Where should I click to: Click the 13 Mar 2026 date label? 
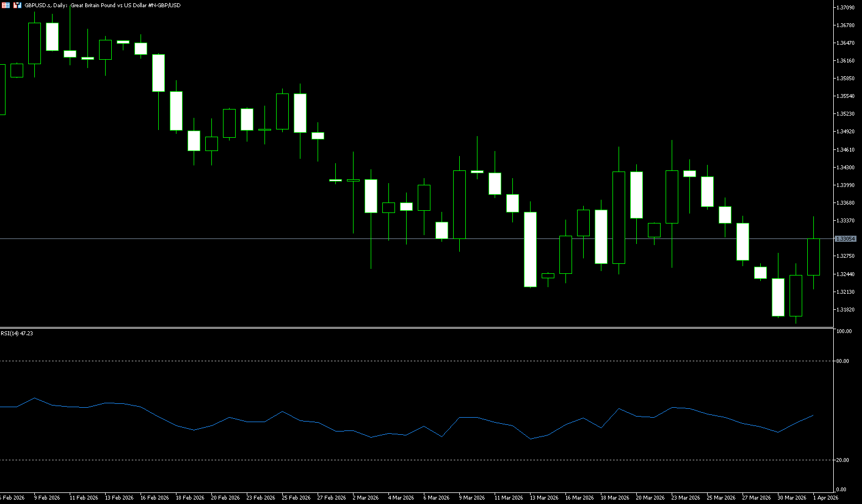tap(544, 498)
